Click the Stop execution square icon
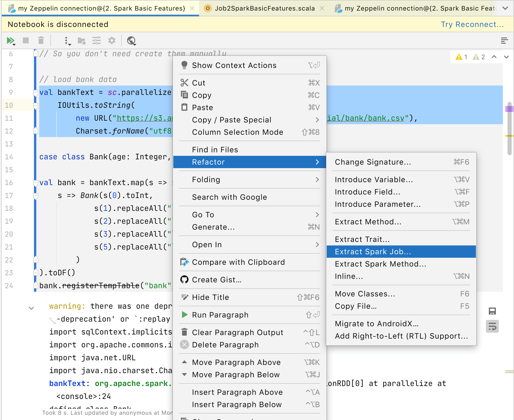Screen dimensions: 514x420 click(26, 40)
